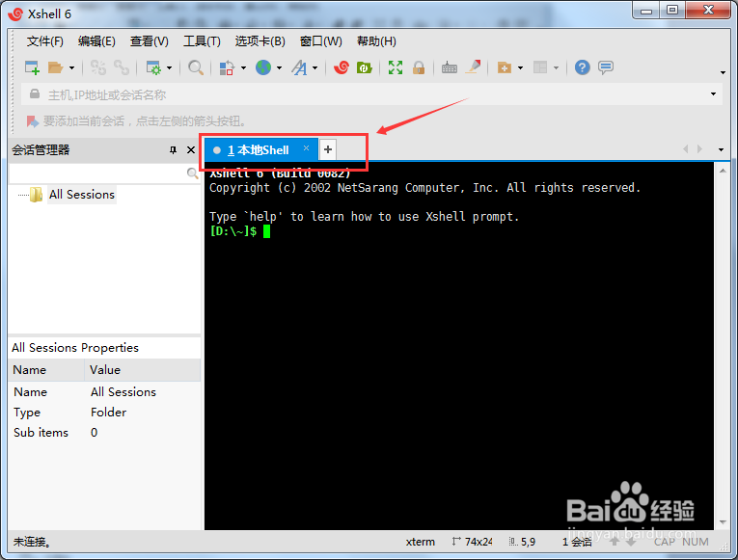This screenshot has width=738, height=560.
Task: Open the 窗口(W) menu
Action: pyautogui.click(x=321, y=41)
